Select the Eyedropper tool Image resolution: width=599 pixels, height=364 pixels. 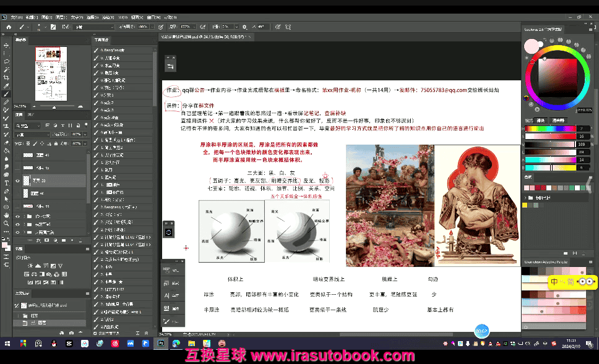6,85
